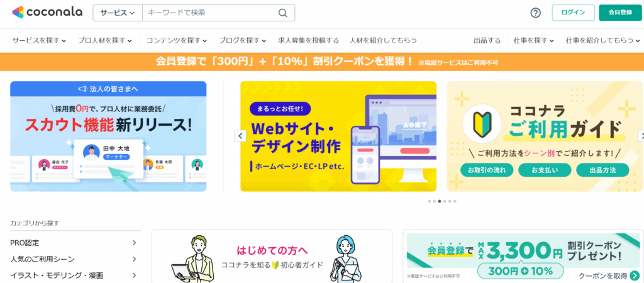Focus the keyword search field
The height and width of the screenshot is (283, 644).
(x=209, y=13)
